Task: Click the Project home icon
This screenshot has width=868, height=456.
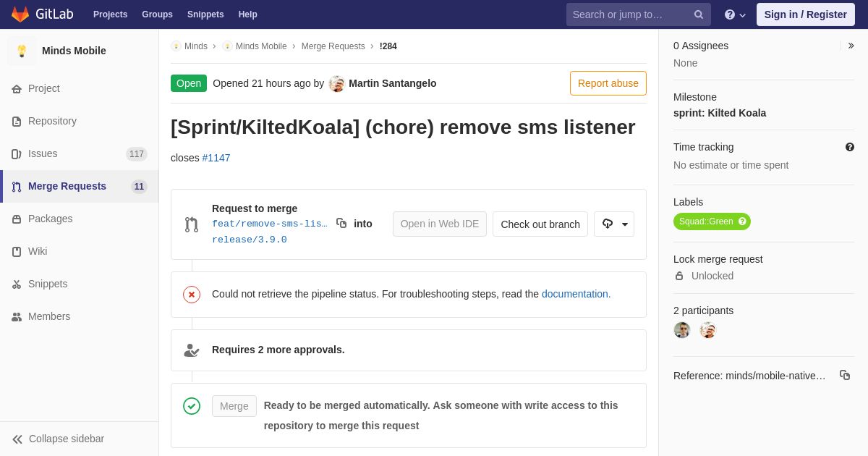Action: coord(17,89)
